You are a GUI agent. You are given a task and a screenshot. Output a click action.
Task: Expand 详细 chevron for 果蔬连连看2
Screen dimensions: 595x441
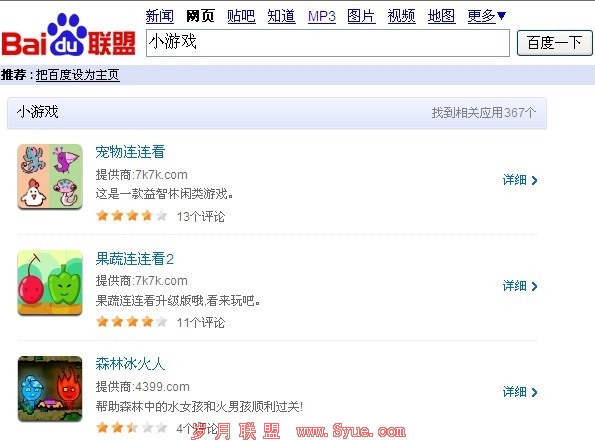coord(520,286)
